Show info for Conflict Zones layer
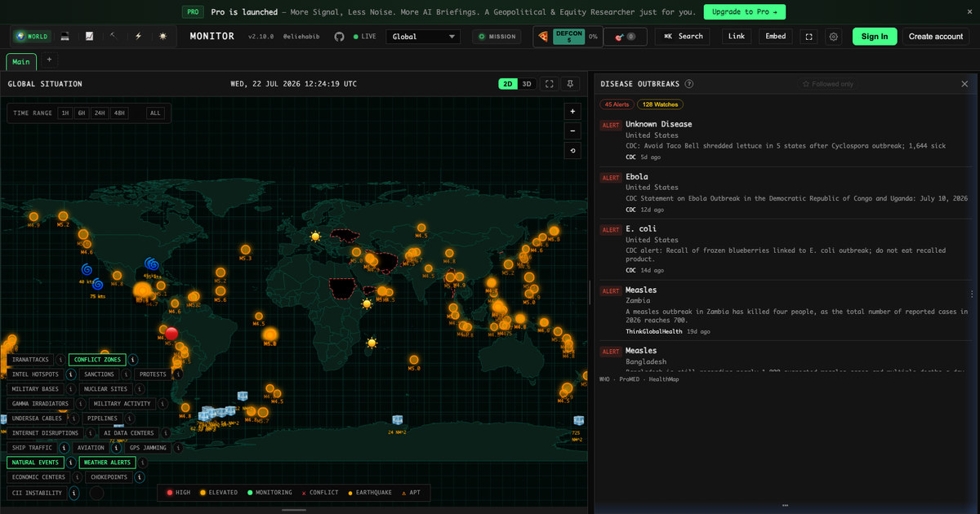 [x=133, y=360]
